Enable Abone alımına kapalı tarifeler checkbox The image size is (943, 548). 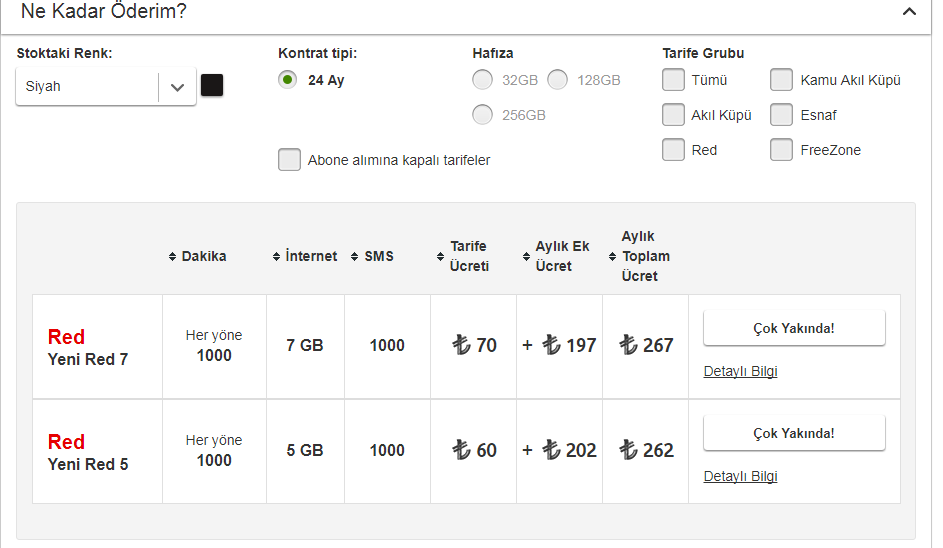[289, 160]
